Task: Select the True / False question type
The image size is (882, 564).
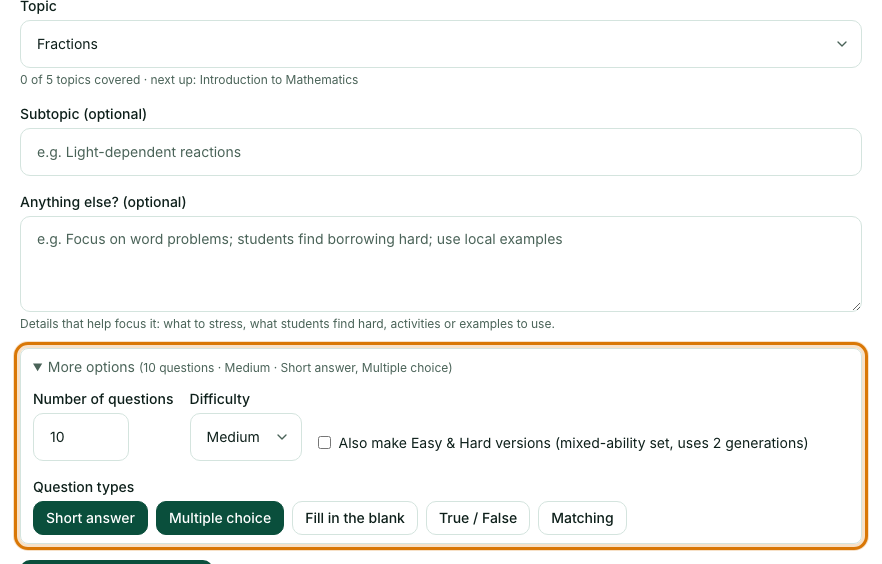Action: click(x=478, y=518)
